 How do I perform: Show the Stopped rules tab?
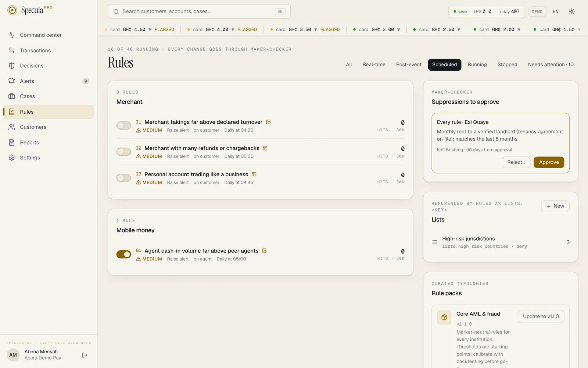point(507,64)
